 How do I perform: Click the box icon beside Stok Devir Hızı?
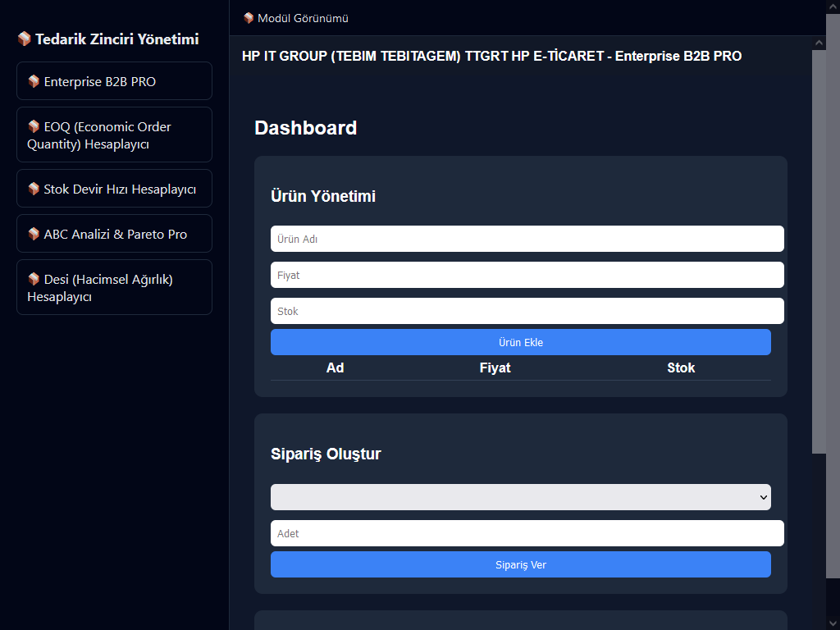point(34,189)
